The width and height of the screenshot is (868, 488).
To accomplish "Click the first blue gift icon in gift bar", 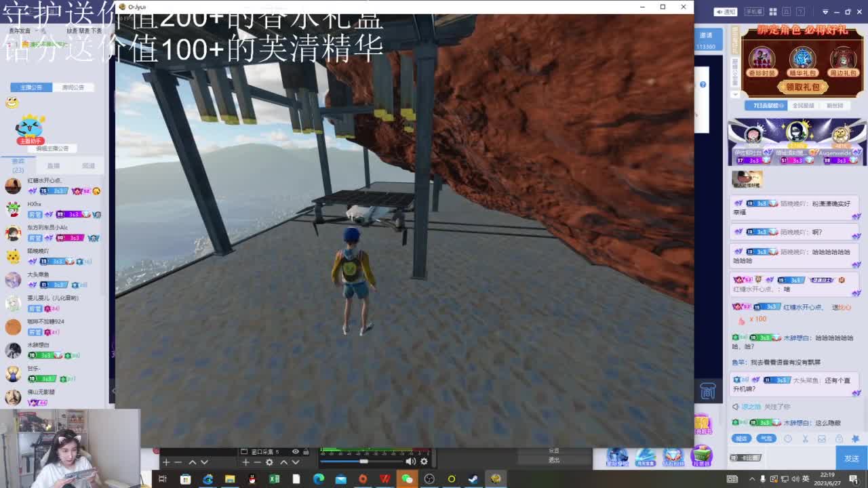I will pos(617,457).
